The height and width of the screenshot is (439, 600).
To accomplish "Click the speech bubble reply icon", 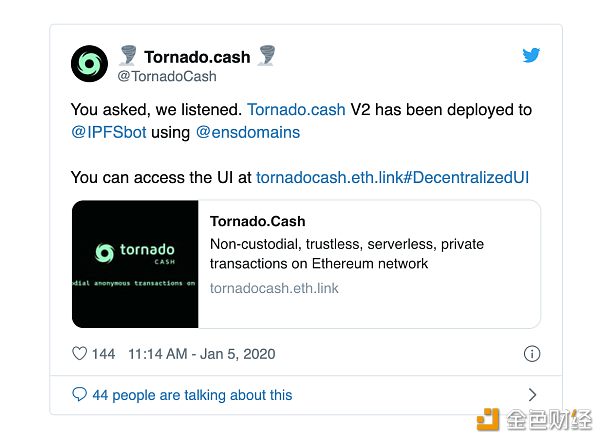I will [79, 394].
